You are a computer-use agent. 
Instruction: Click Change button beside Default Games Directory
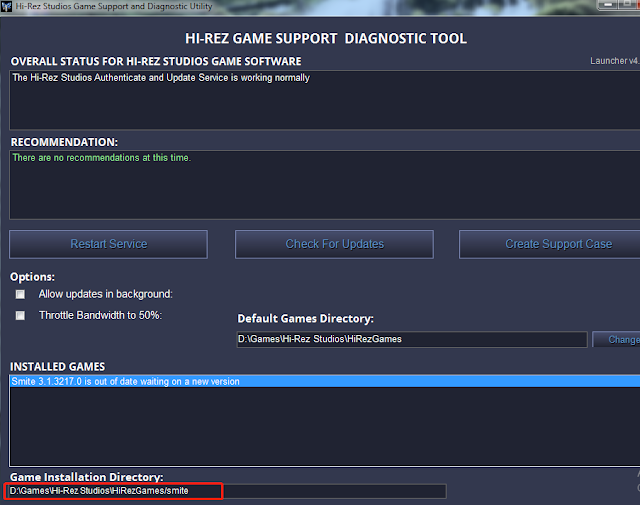[616, 339]
